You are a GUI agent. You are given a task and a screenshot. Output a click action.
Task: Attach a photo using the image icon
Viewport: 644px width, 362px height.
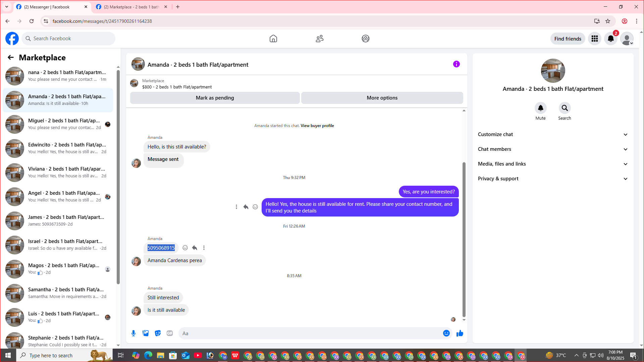[x=146, y=333]
